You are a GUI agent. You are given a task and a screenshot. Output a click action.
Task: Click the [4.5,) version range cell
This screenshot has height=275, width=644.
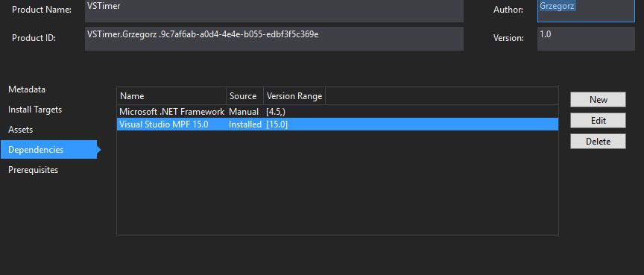[x=276, y=112]
